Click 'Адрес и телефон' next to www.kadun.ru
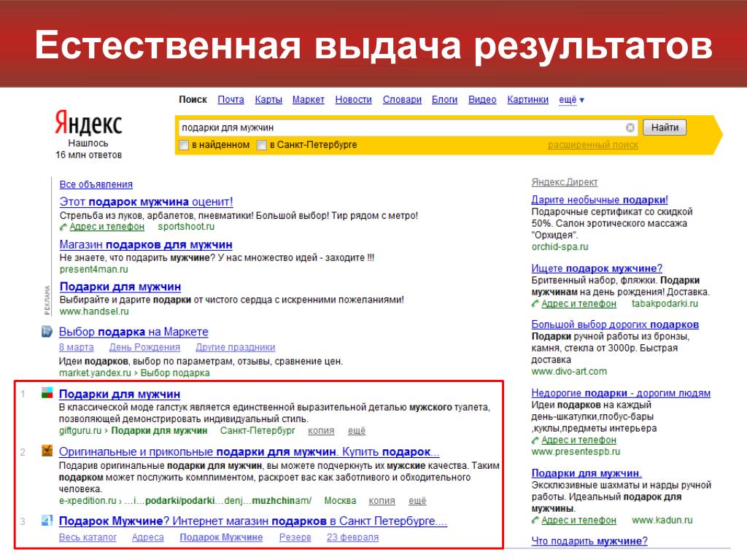Image resolution: width=747 pixels, height=560 pixels. 578,521
